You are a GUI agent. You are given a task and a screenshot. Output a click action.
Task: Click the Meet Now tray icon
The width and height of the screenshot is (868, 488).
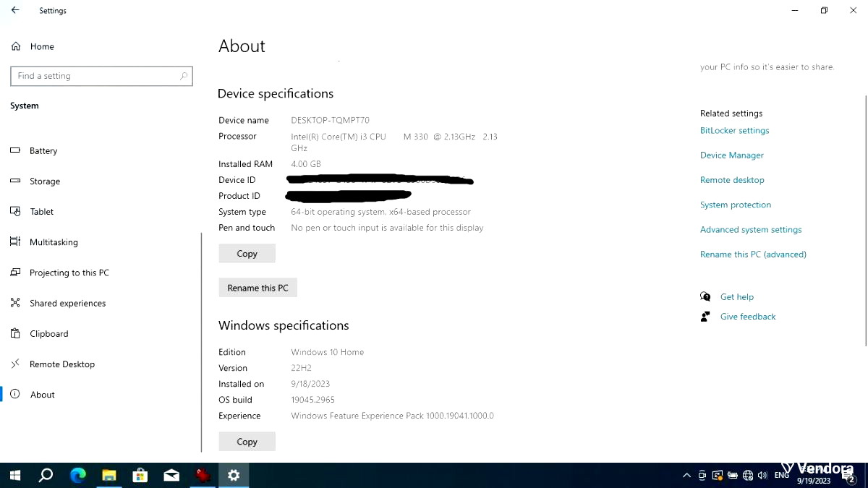tap(702, 475)
